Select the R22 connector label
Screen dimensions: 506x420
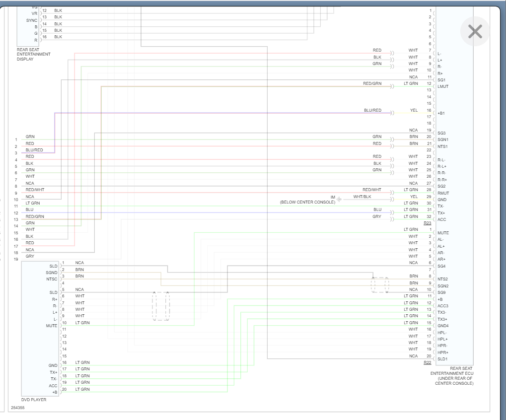point(427,362)
